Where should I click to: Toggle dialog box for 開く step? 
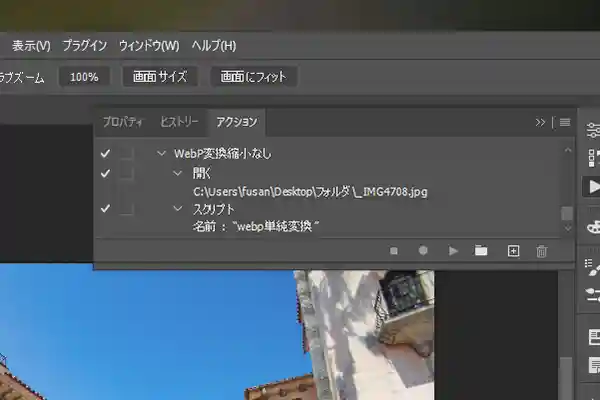(x=126, y=174)
